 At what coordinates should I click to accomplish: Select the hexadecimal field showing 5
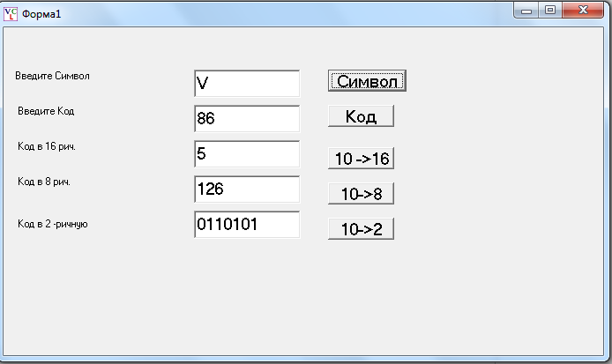pyautogui.click(x=247, y=154)
